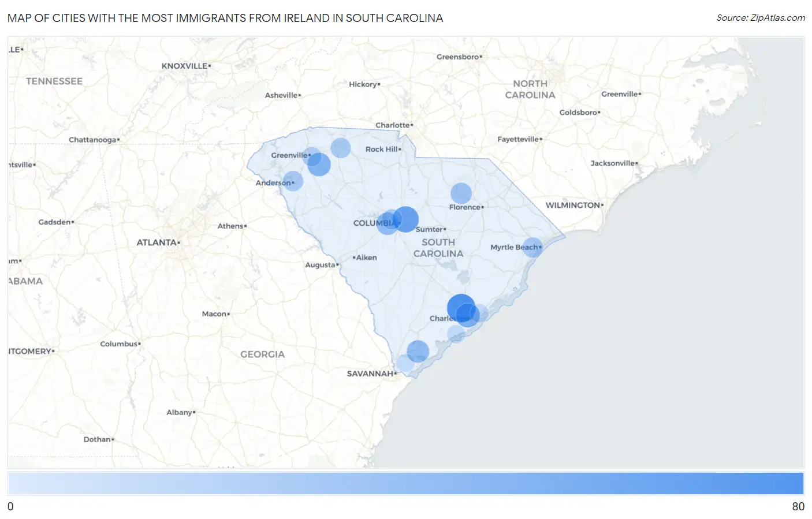Select the bubble at Myrtle Beach
Viewport: 812px width, 519px height.
(532, 248)
